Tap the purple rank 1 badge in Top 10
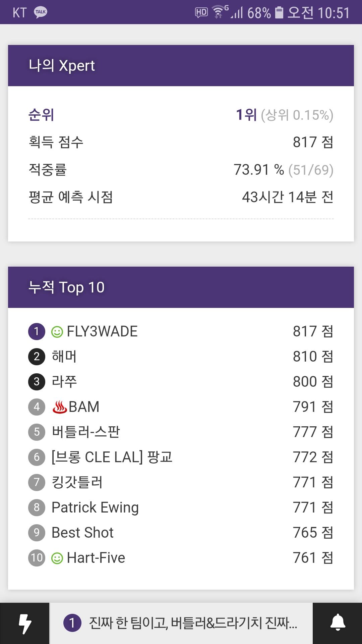The width and height of the screenshot is (362, 644). point(37,331)
